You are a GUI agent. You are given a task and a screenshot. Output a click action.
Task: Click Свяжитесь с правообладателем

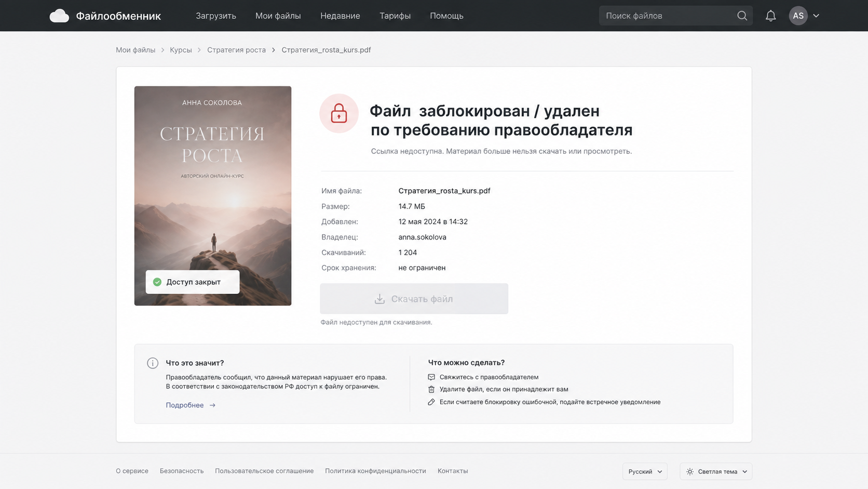(489, 377)
